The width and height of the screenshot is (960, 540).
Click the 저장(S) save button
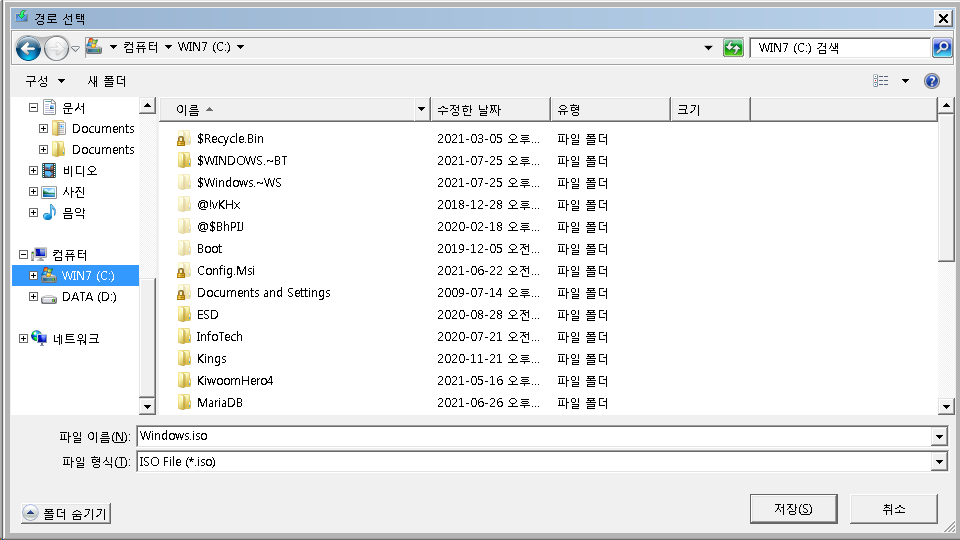[793, 509]
